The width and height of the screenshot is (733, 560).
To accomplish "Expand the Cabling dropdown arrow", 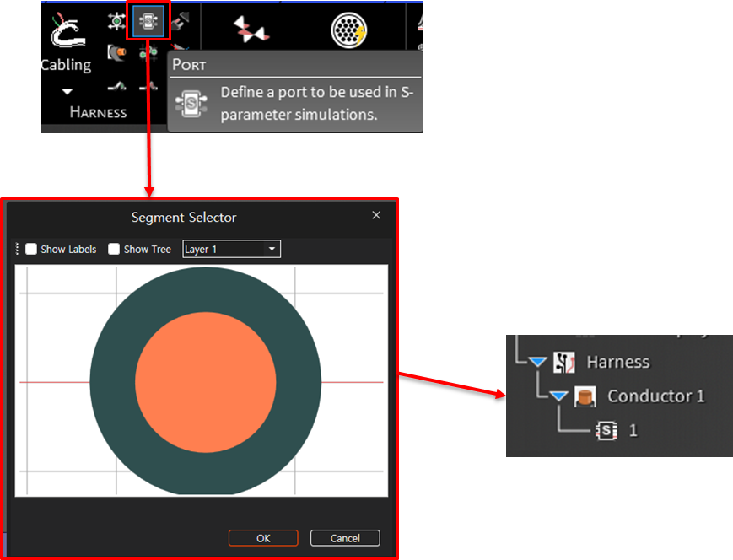I will tap(67, 91).
